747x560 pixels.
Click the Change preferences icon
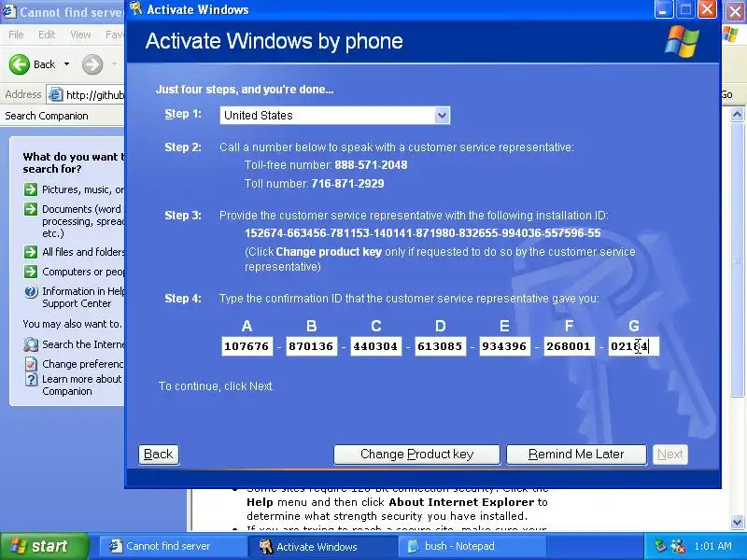click(x=31, y=364)
